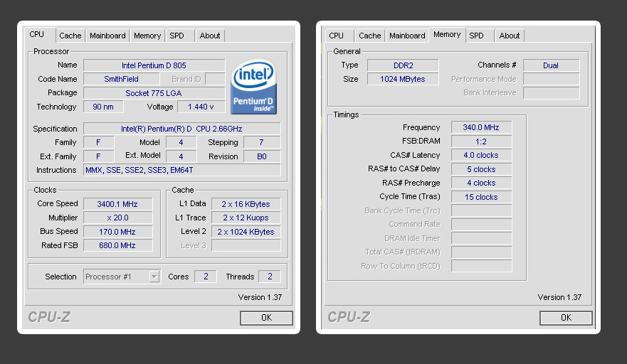Expand the Processor #1 selection dropdown
Viewport: 627px width, 364px height.
pyautogui.click(x=154, y=277)
